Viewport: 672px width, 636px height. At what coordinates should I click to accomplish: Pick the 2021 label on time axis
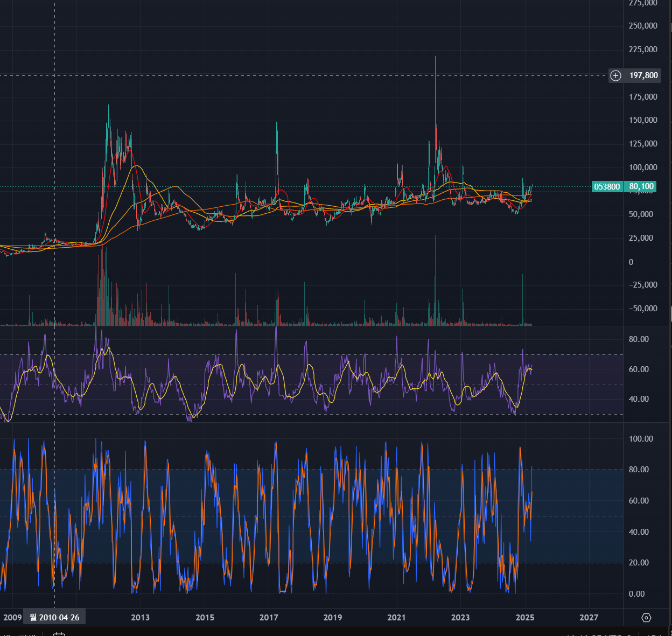[396, 618]
